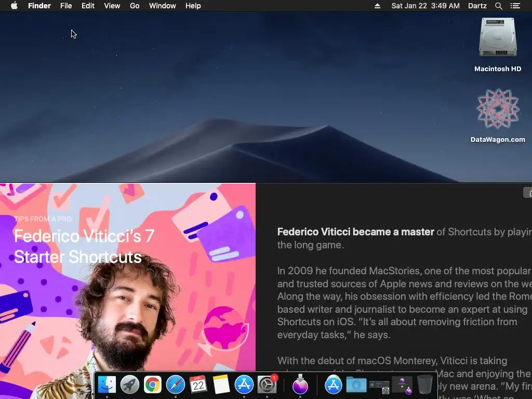Screen dimensions: 532x399
Task: Open System Preferences with update badge
Action: (268, 385)
